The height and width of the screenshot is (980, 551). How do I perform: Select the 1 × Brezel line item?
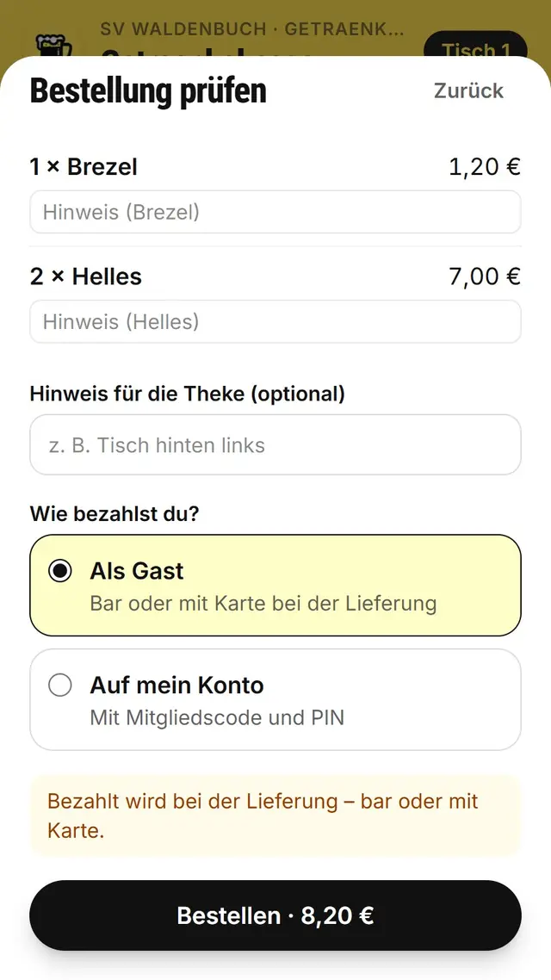point(84,167)
